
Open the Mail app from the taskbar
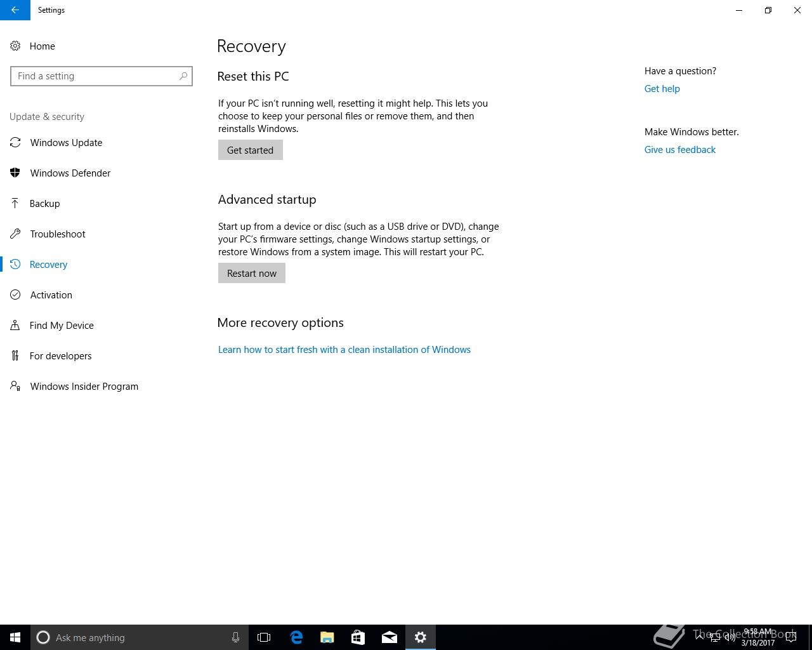pyautogui.click(x=390, y=637)
